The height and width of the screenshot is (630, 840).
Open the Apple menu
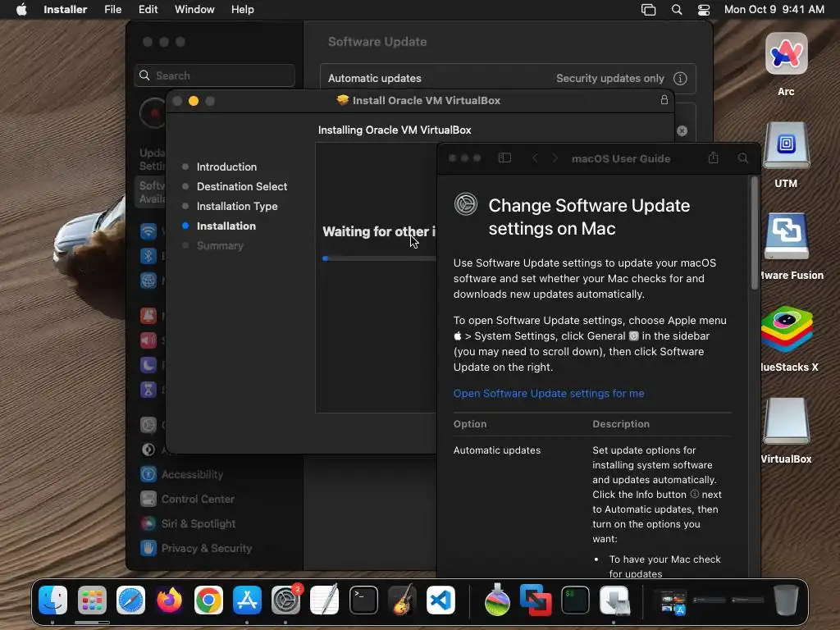pos(21,9)
